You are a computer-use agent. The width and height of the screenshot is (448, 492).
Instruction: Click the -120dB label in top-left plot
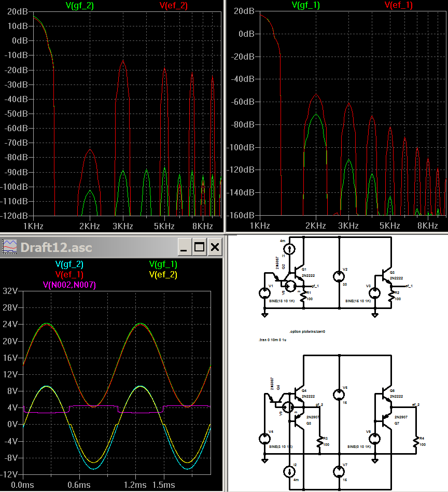15,216
